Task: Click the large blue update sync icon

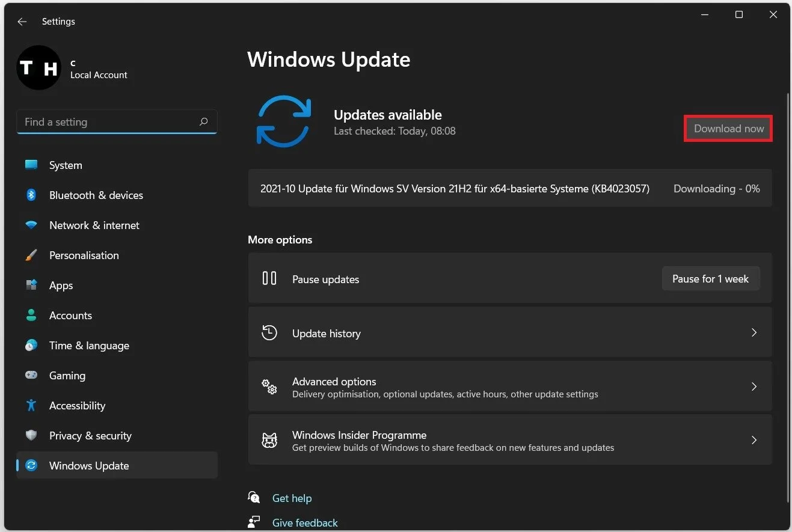Action: [x=284, y=121]
